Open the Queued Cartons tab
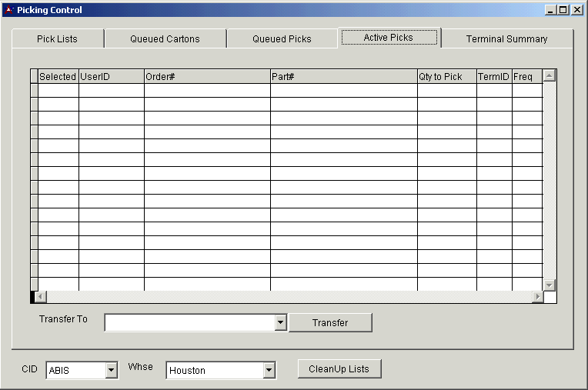The height and width of the screenshot is (390, 588). (165, 38)
